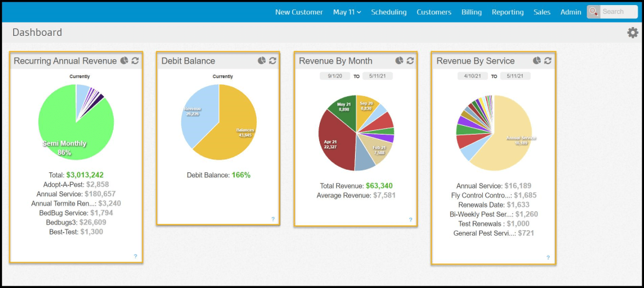Open help for Revenue By Service widget
This screenshot has width=644, height=288.
[548, 257]
